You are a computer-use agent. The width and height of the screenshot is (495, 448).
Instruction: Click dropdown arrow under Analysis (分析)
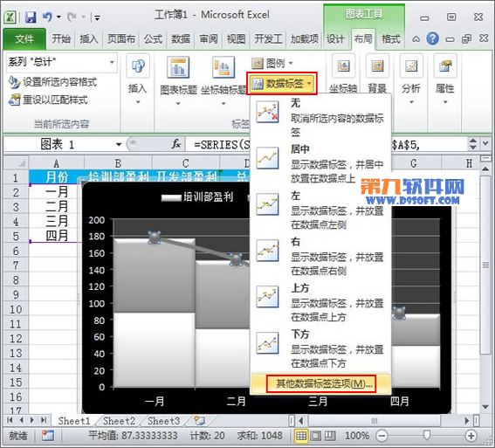pos(411,102)
